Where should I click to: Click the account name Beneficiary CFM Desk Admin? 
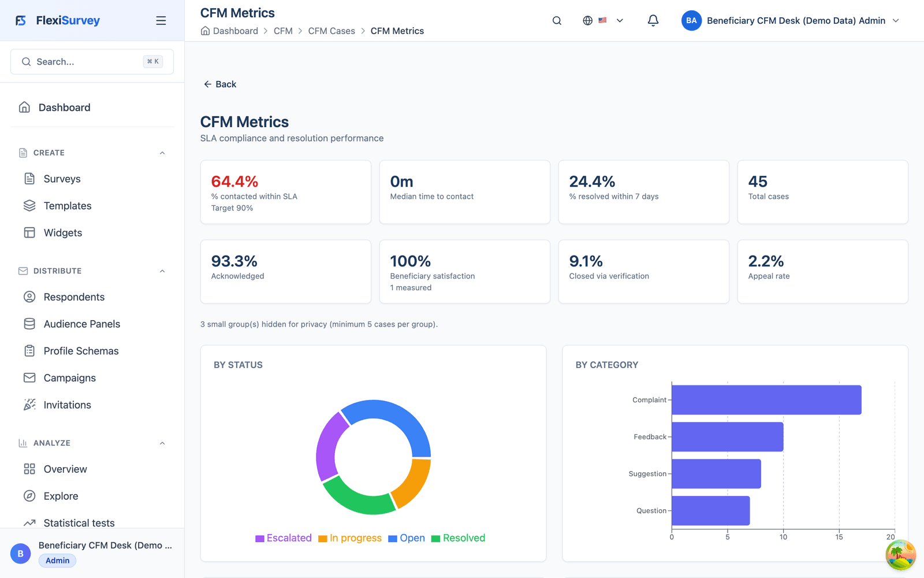[x=796, y=21]
